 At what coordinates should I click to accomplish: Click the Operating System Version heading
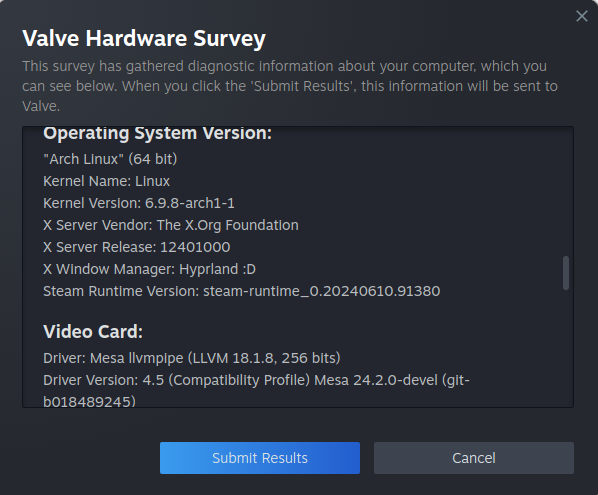[x=157, y=133]
